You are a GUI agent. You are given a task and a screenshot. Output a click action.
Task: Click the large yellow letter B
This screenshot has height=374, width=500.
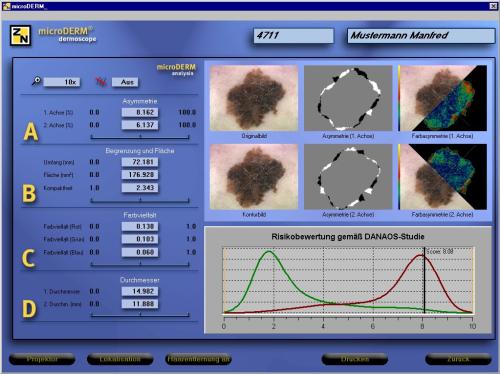pyautogui.click(x=29, y=194)
